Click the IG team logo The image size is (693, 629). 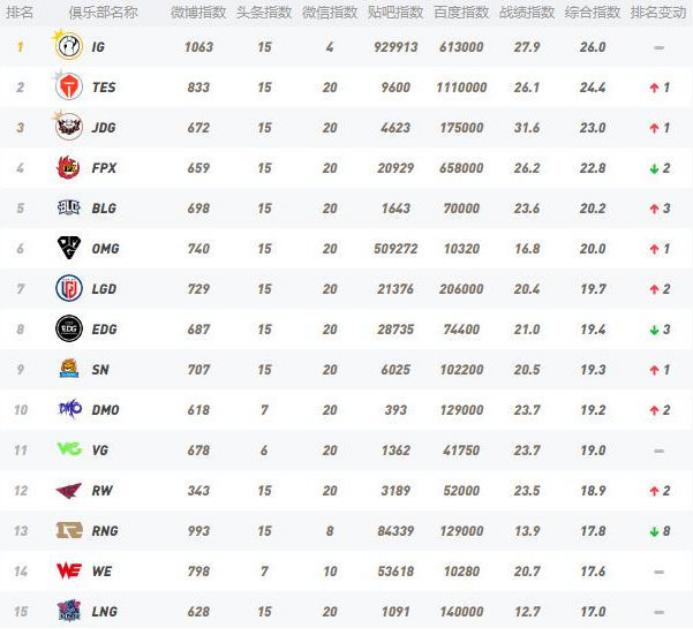69,46
